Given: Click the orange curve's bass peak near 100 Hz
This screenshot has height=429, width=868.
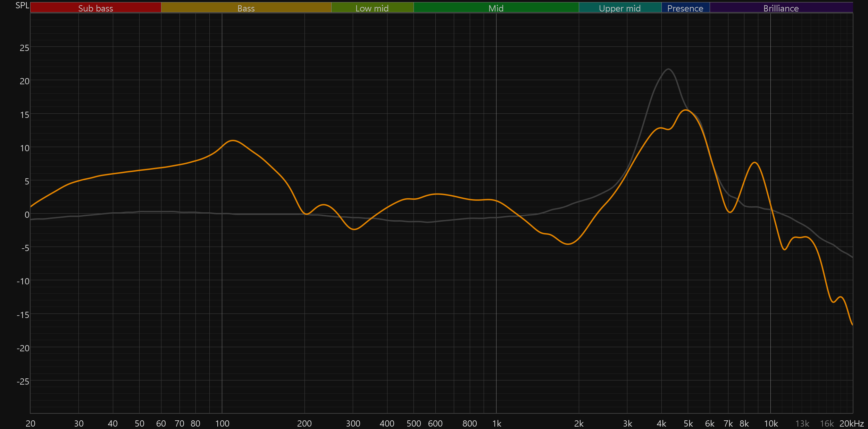Looking at the screenshot, I should click(x=233, y=140).
